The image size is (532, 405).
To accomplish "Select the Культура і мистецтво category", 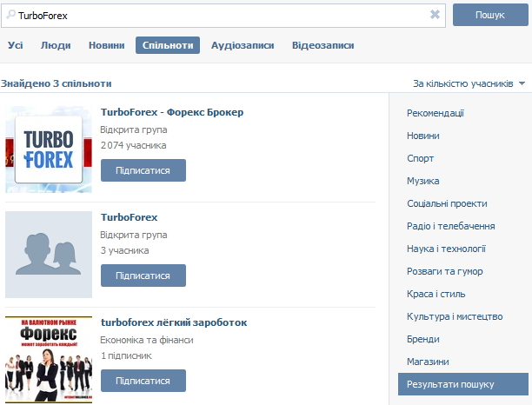I will 455,316.
